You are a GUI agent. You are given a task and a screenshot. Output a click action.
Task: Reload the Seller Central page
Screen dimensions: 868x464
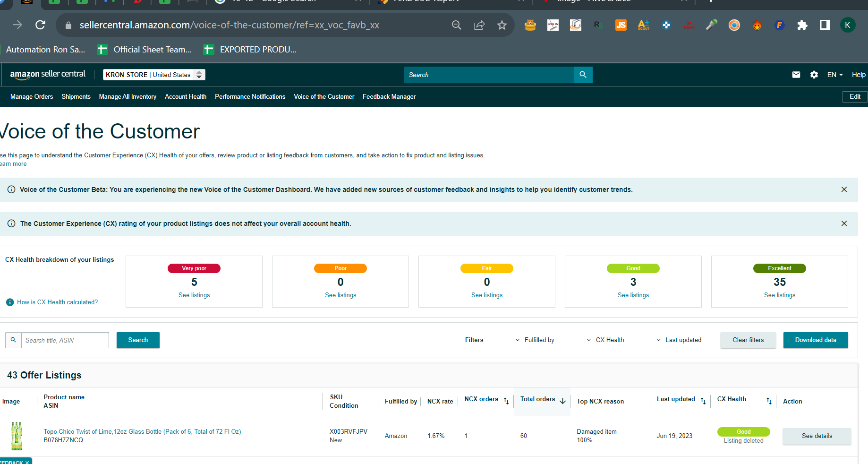(x=41, y=25)
